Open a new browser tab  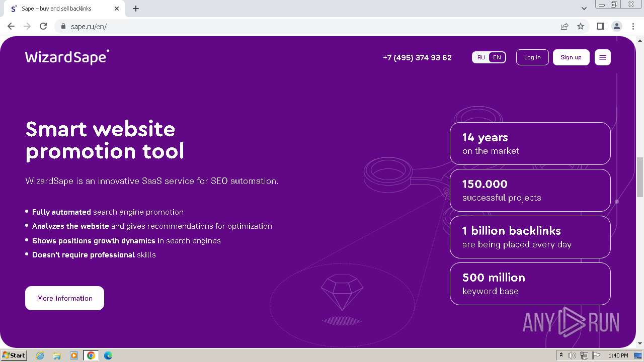[136, 9]
